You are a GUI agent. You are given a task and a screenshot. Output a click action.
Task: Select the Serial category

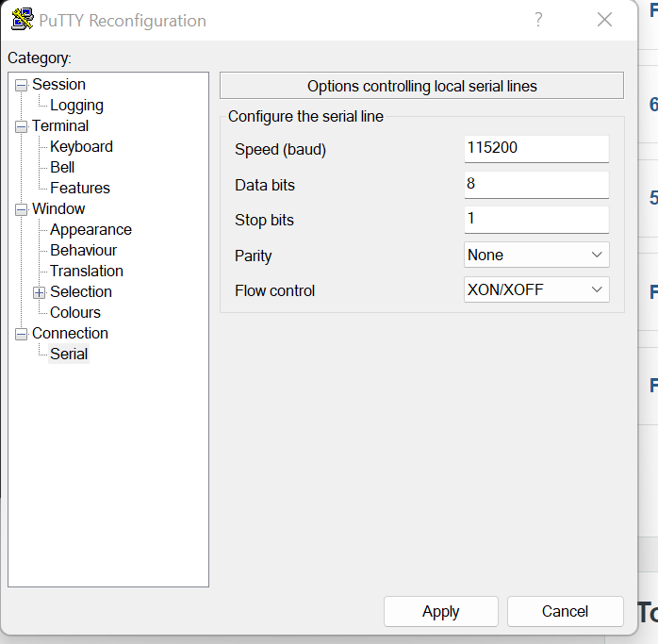(x=69, y=354)
